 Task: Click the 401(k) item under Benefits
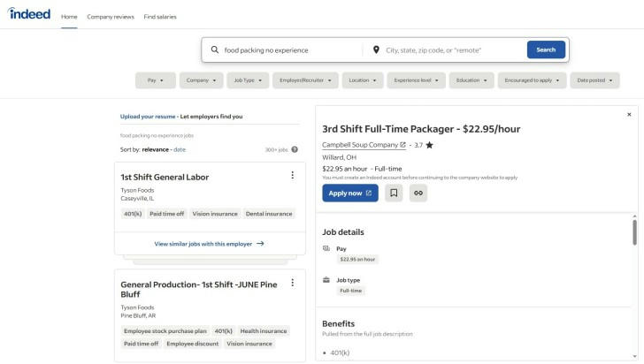click(340, 353)
